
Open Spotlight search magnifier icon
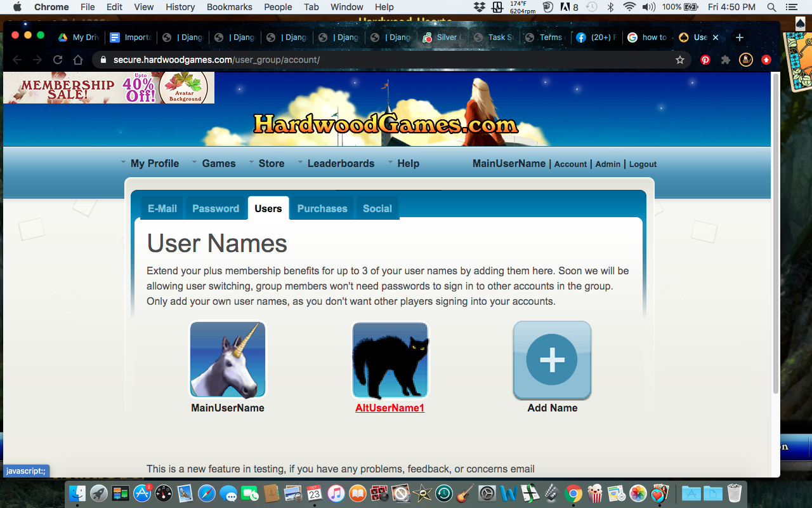coord(771,7)
